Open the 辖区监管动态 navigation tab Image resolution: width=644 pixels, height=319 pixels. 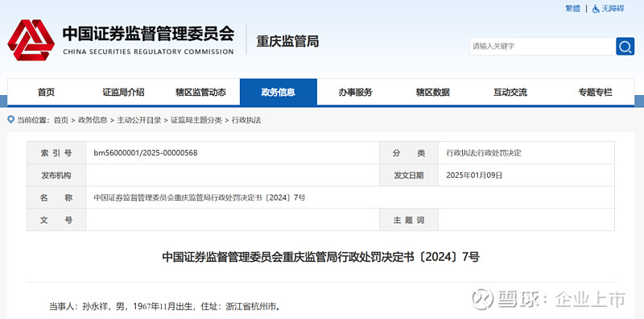(x=200, y=92)
